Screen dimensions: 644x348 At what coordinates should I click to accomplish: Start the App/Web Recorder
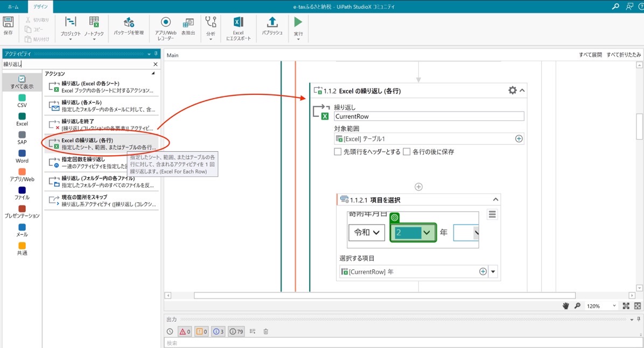point(165,29)
